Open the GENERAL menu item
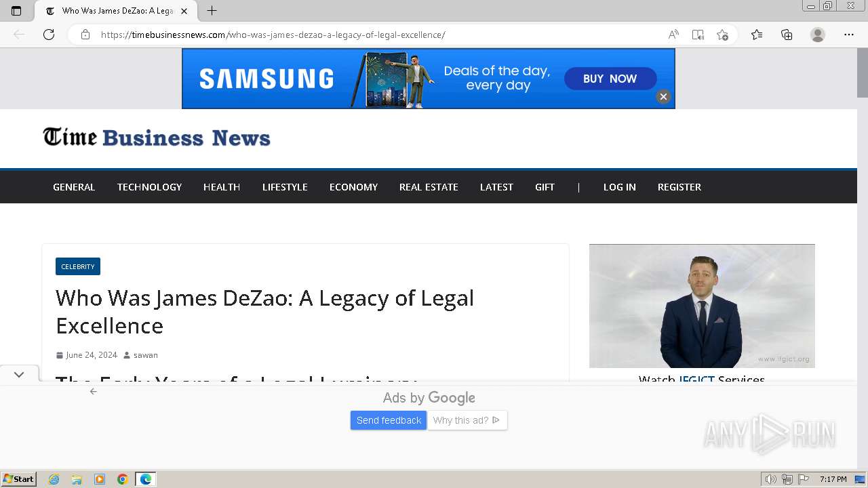 74,187
